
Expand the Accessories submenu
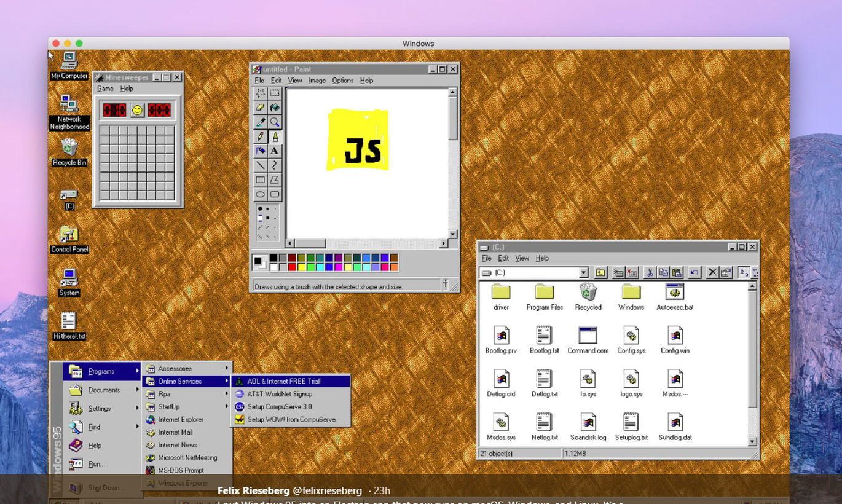pos(187,369)
